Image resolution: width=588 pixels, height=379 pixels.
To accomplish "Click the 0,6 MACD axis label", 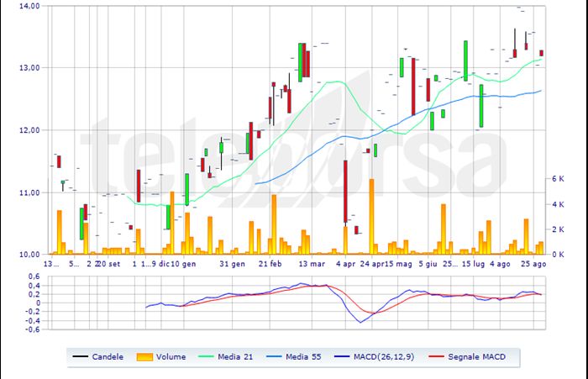I will 34,276.
